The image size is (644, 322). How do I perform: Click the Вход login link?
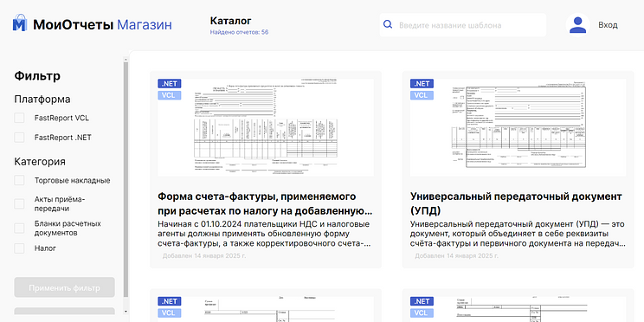[x=608, y=25]
